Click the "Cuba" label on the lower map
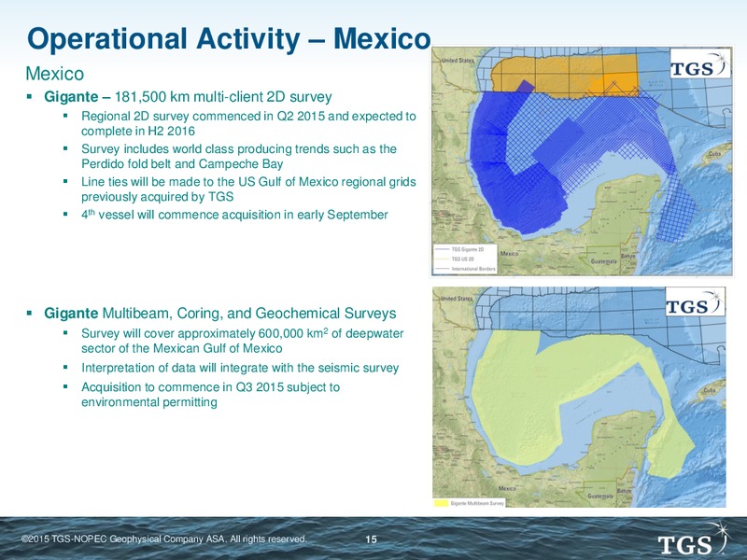The height and width of the screenshot is (560, 747). point(709,390)
